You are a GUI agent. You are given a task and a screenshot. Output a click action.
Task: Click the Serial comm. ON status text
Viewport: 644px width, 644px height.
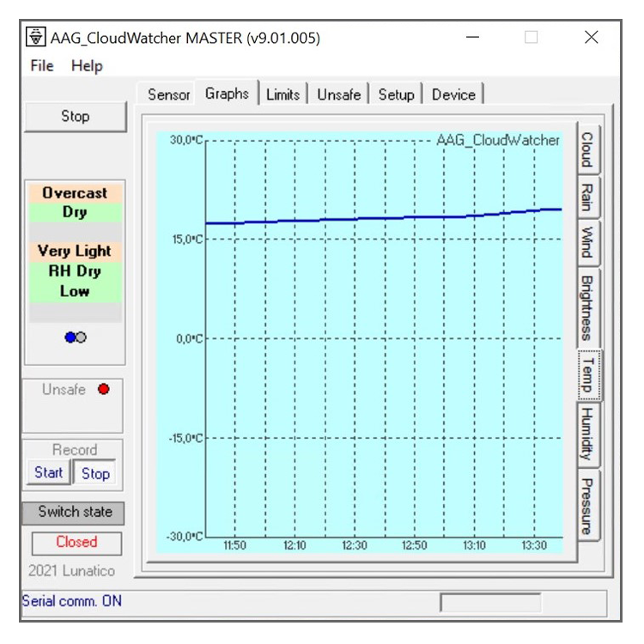click(72, 601)
